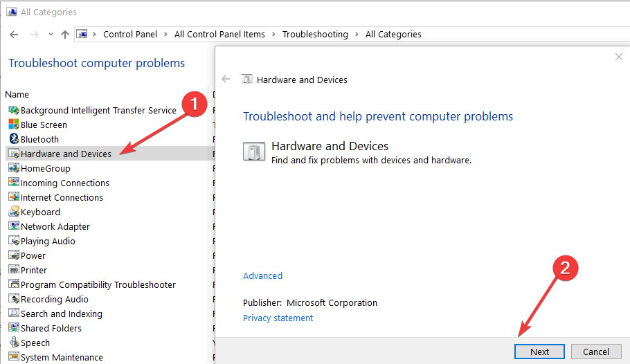Select All Categories in the breadcrumb
The height and width of the screenshot is (364, 630).
(393, 35)
